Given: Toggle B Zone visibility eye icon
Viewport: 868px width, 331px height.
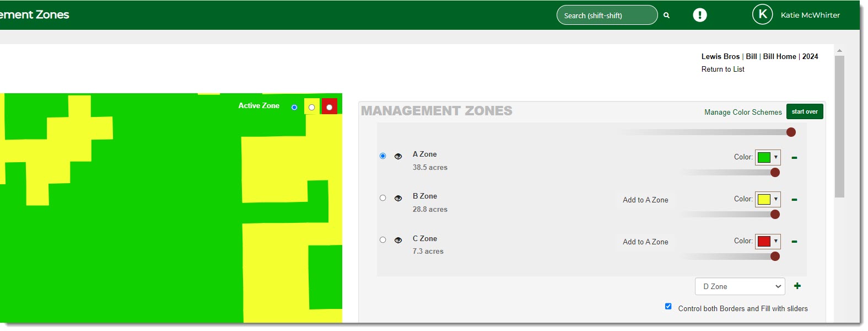Looking at the screenshot, I should pyautogui.click(x=398, y=198).
